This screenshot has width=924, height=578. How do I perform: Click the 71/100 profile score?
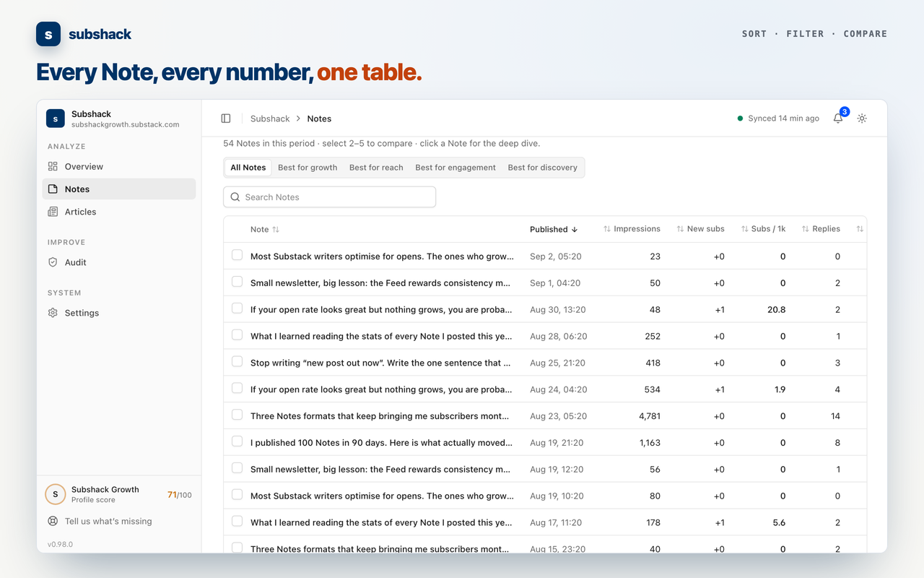[180, 495]
